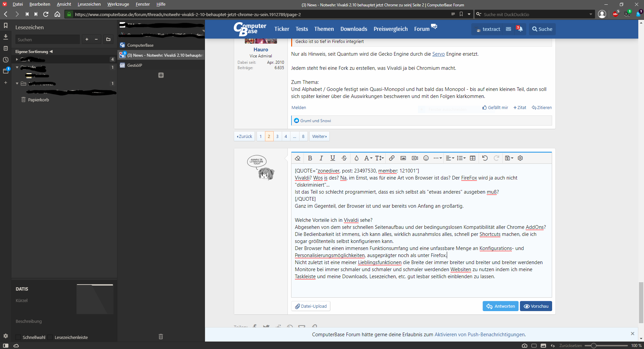Click the Datei-Upload button
The width and height of the screenshot is (644, 349).
coord(311,306)
